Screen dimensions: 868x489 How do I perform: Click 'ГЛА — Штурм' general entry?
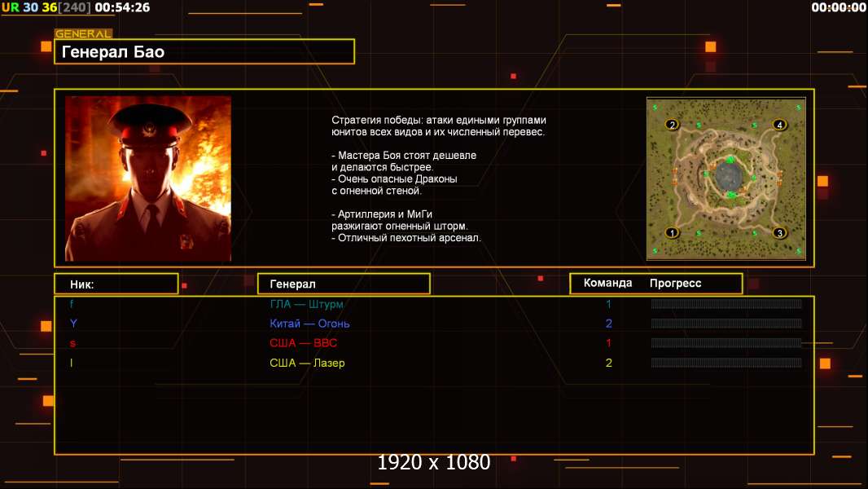coord(307,304)
